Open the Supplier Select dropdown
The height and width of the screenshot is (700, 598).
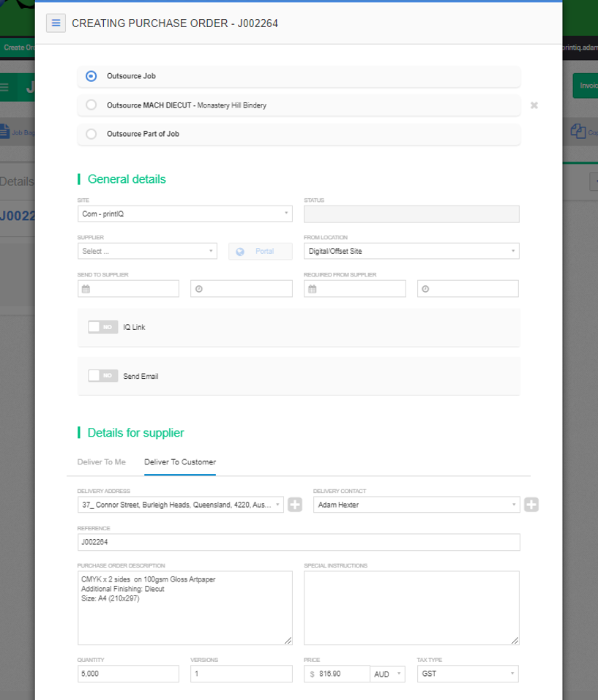(x=147, y=251)
